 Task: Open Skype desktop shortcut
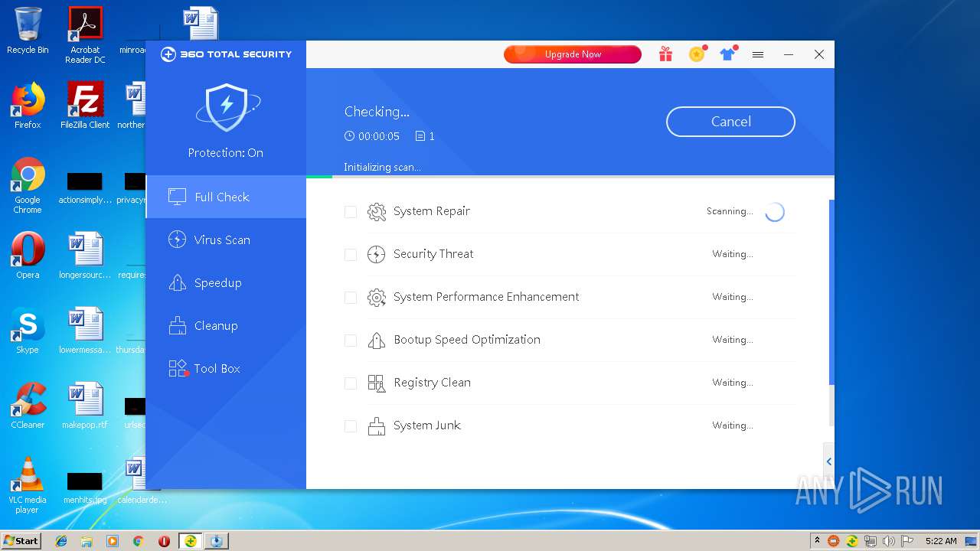click(28, 331)
